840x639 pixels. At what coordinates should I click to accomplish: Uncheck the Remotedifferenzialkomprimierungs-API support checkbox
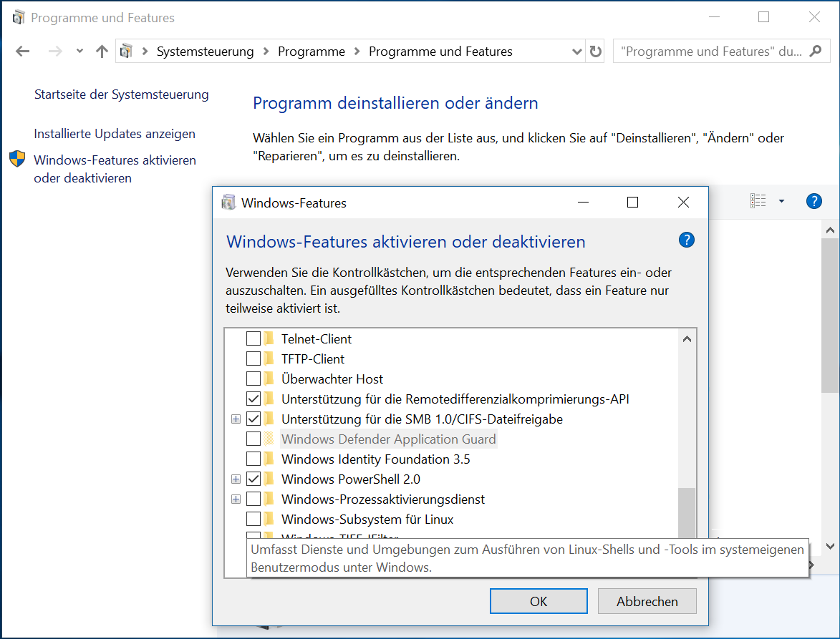(x=254, y=399)
